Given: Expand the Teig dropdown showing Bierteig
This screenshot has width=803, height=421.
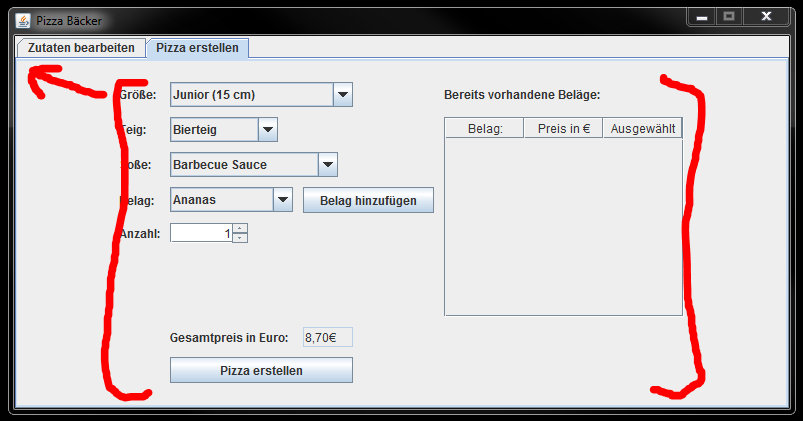Looking at the screenshot, I should pos(267,129).
